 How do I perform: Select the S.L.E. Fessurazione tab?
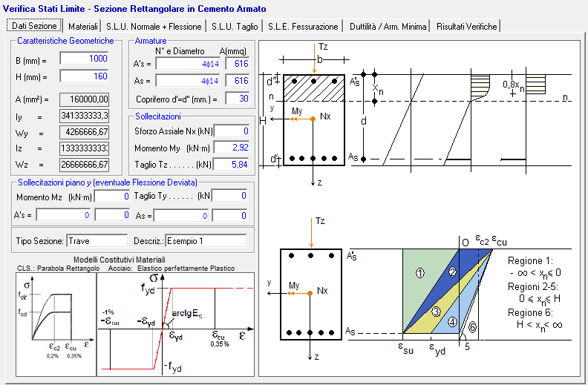click(x=303, y=26)
